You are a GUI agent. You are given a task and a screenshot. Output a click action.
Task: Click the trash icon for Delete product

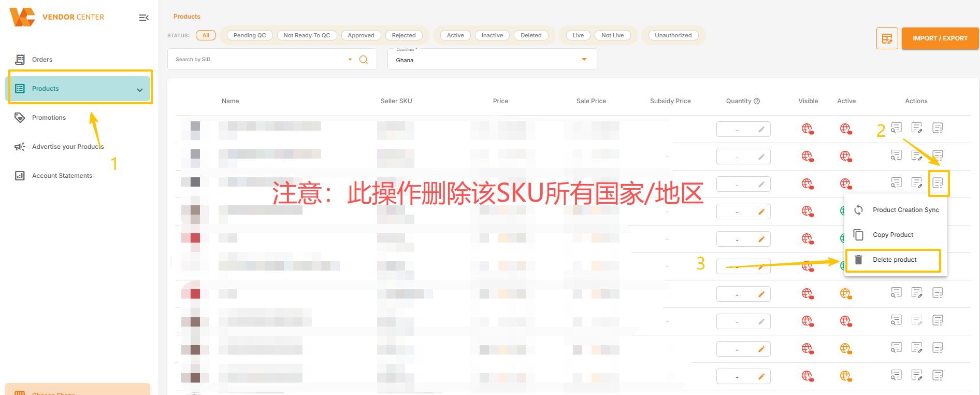pos(858,260)
